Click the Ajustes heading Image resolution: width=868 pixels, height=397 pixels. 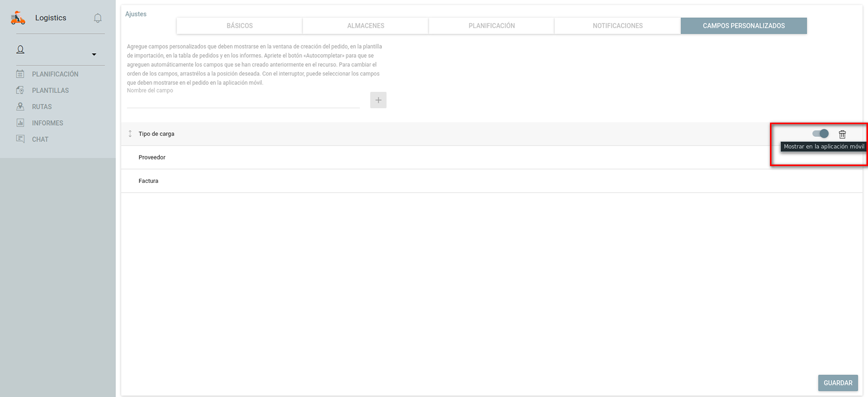click(x=136, y=14)
